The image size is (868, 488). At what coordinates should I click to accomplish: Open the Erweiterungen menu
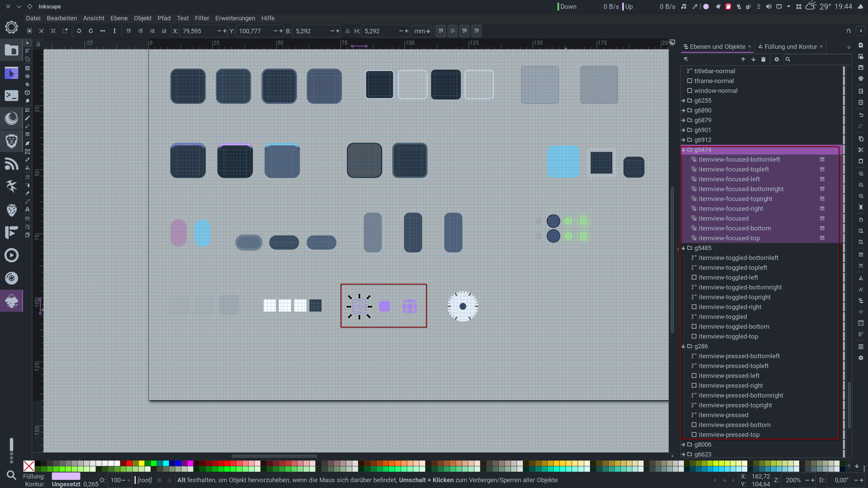point(235,18)
